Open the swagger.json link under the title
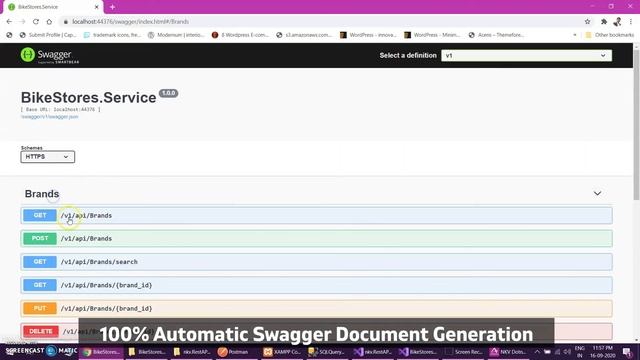640x360 pixels. click(x=49, y=117)
